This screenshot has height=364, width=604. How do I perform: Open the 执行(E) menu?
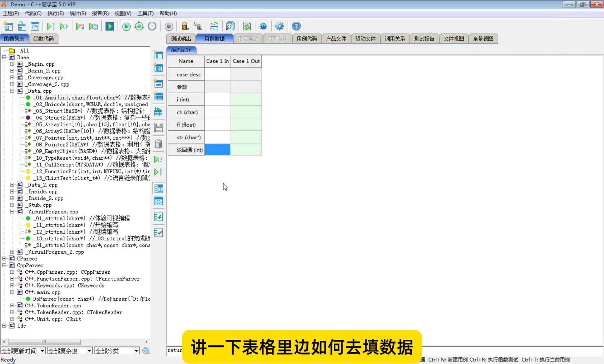[x=55, y=13]
